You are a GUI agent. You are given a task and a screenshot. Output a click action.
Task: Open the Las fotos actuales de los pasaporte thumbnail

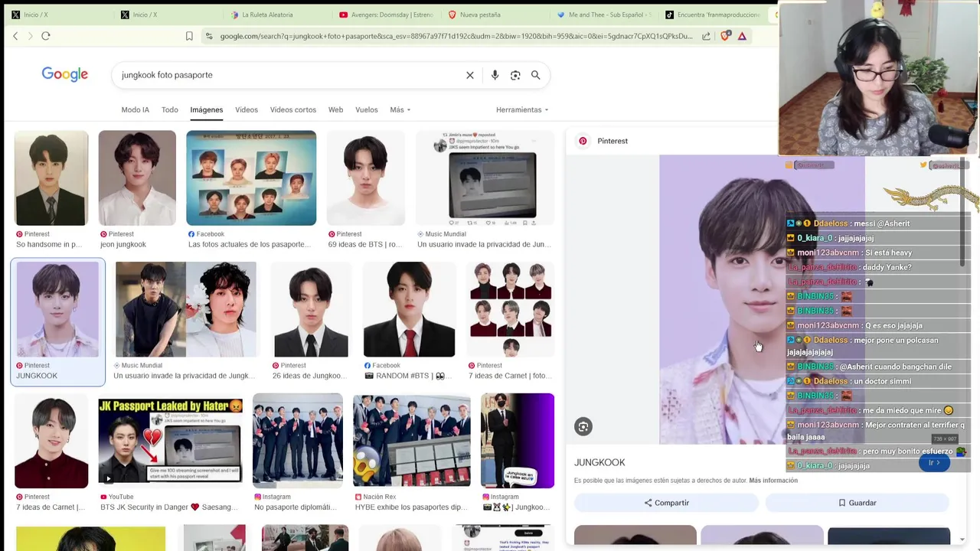click(x=251, y=178)
